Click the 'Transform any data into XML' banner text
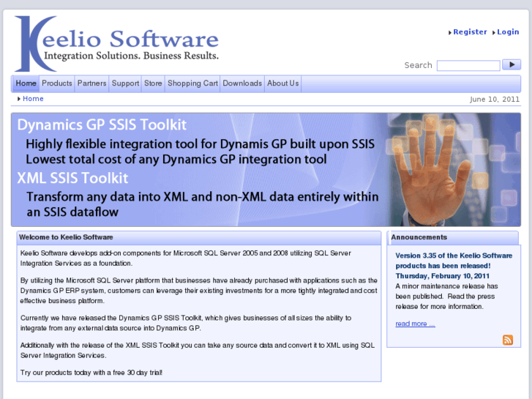 click(203, 204)
